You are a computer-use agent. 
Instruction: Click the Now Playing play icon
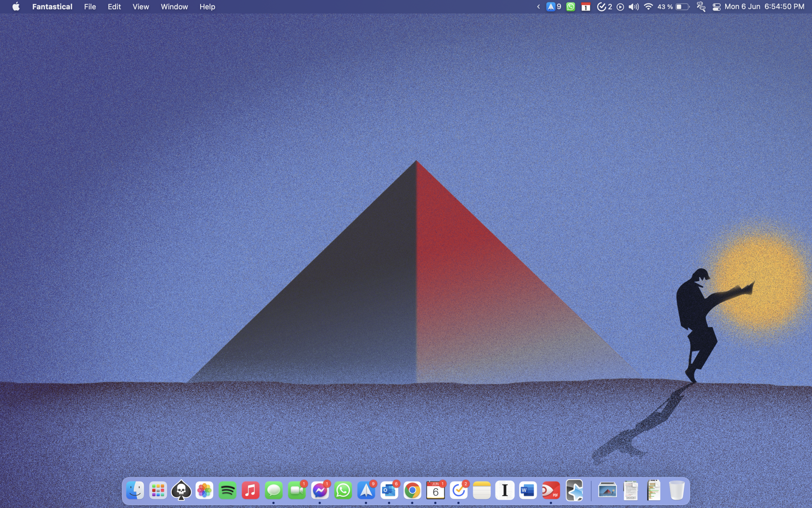click(x=620, y=7)
